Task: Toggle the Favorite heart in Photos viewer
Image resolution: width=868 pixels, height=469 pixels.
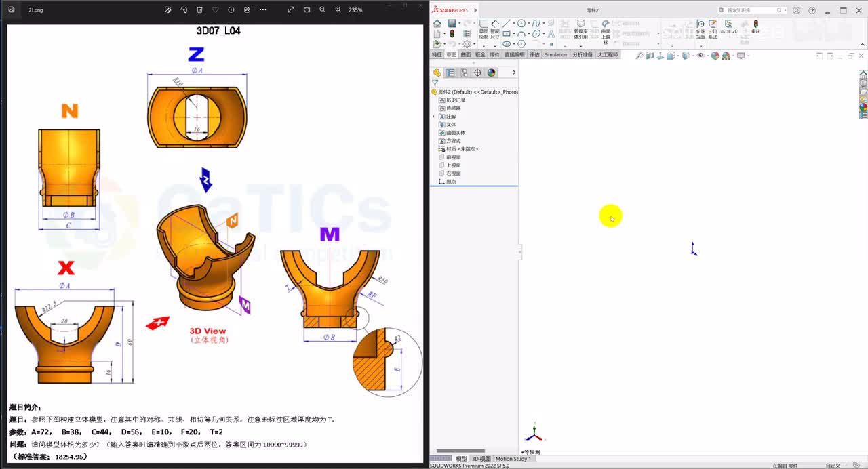Action: [216, 9]
